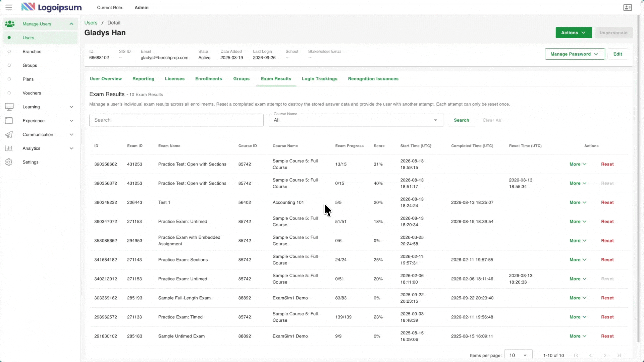Reset exam attempt 390347072
Screen dimensions: 644x362
607,222
